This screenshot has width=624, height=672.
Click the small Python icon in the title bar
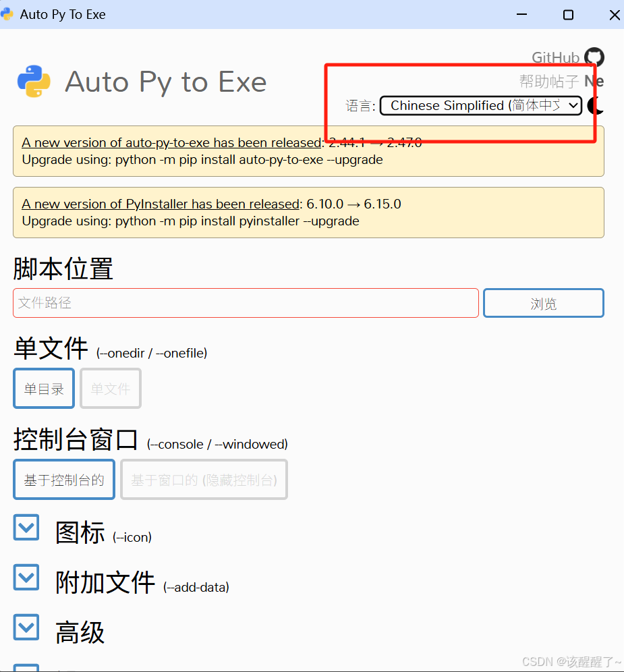(7, 14)
